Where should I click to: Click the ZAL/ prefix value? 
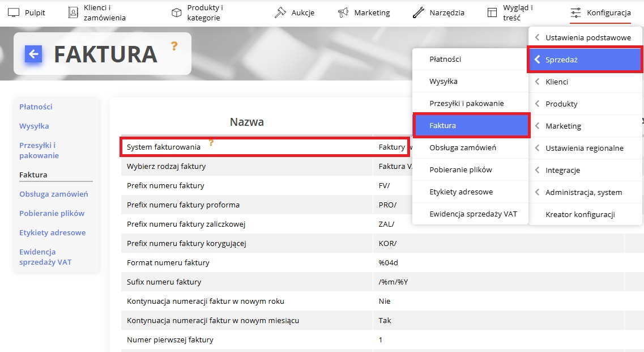[x=386, y=224]
